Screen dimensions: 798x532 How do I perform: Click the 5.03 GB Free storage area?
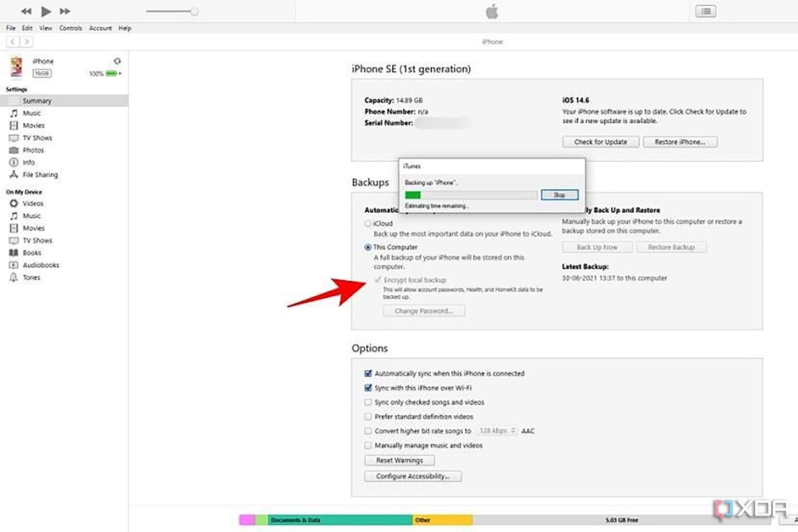pyautogui.click(x=622, y=520)
